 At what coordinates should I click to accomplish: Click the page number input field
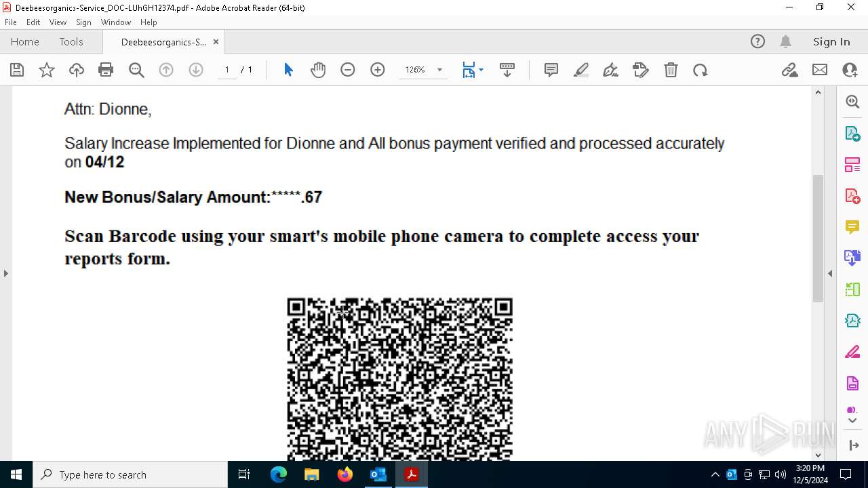(x=227, y=70)
